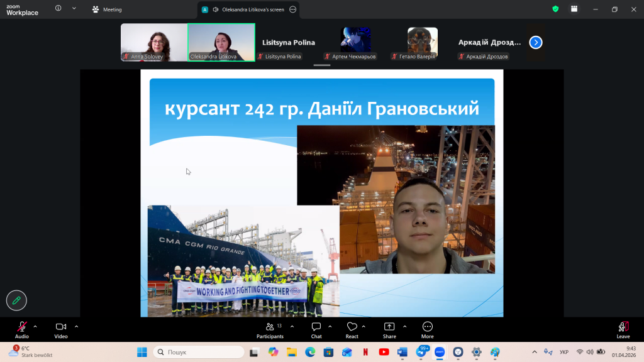Leave the meeting
The width and height of the screenshot is (644, 362).
623,327
